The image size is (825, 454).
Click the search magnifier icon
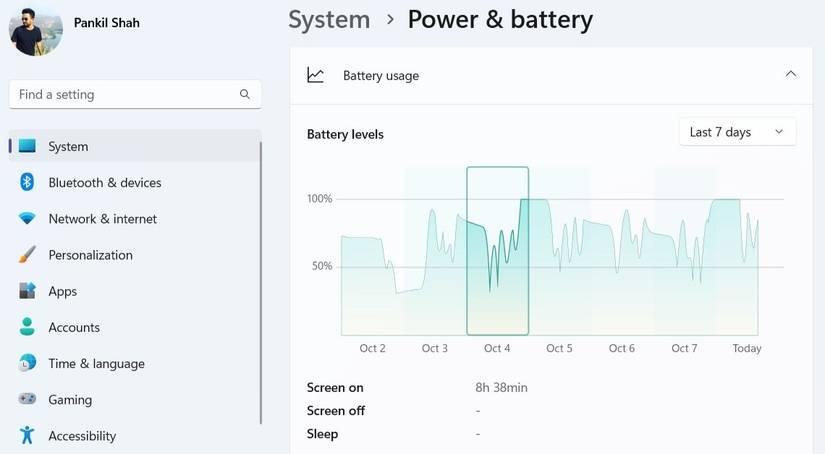click(x=245, y=95)
